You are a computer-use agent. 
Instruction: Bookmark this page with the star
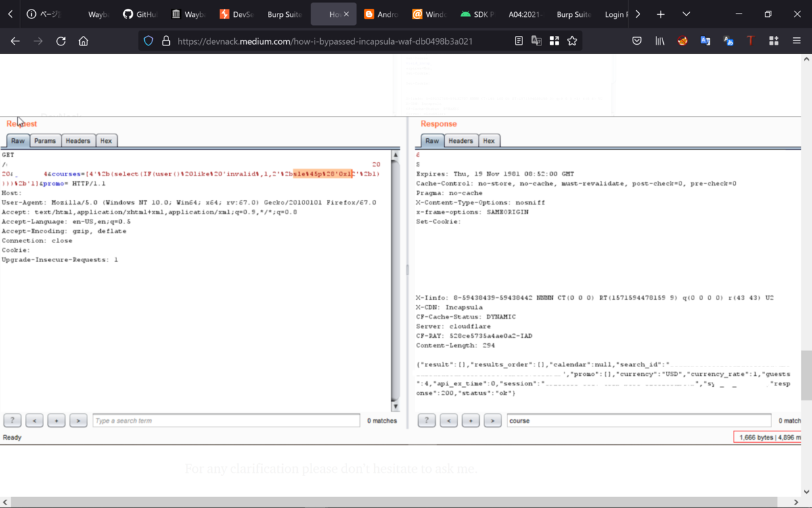[x=572, y=41]
